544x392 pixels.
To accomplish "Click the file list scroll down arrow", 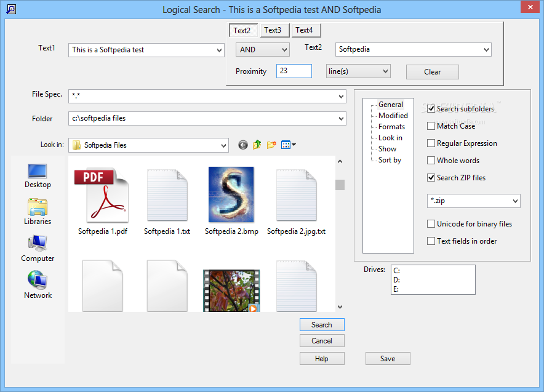I will click(340, 306).
